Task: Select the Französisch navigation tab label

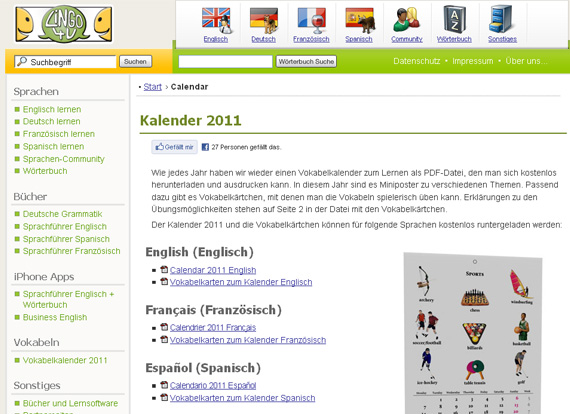Action: point(311,39)
